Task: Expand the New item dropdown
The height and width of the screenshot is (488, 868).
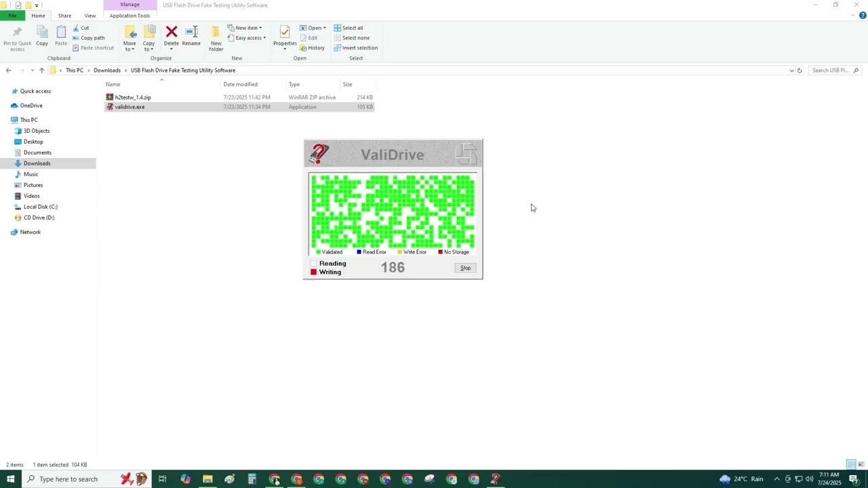Action: point(245,28)
